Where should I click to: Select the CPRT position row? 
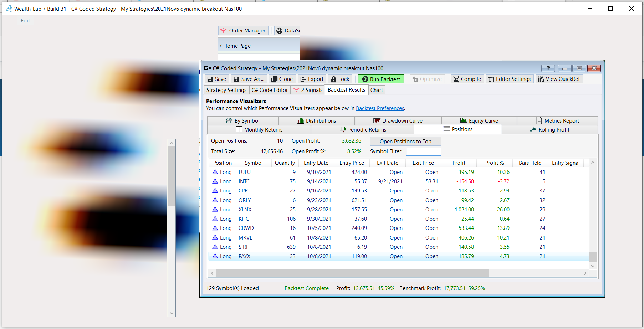pyautogui.click(x=399, y=191)
